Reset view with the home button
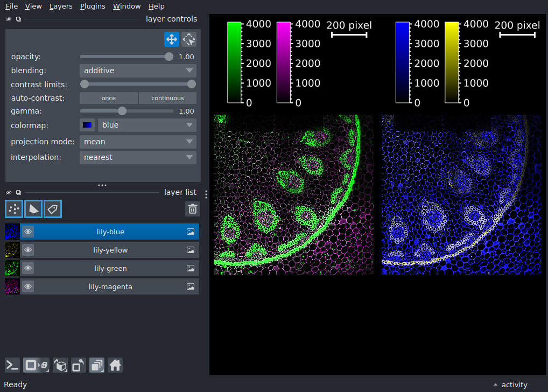The image size is (548, 392). [x=115, y=366]
